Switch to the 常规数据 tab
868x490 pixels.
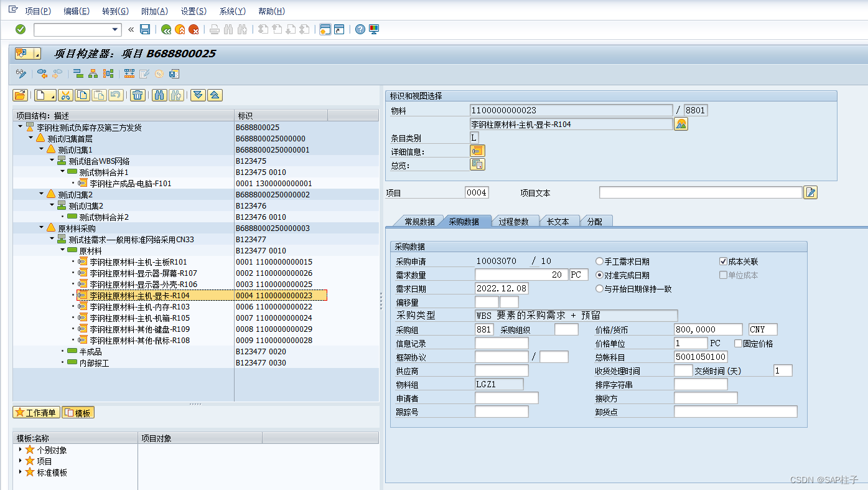point(419,222)
